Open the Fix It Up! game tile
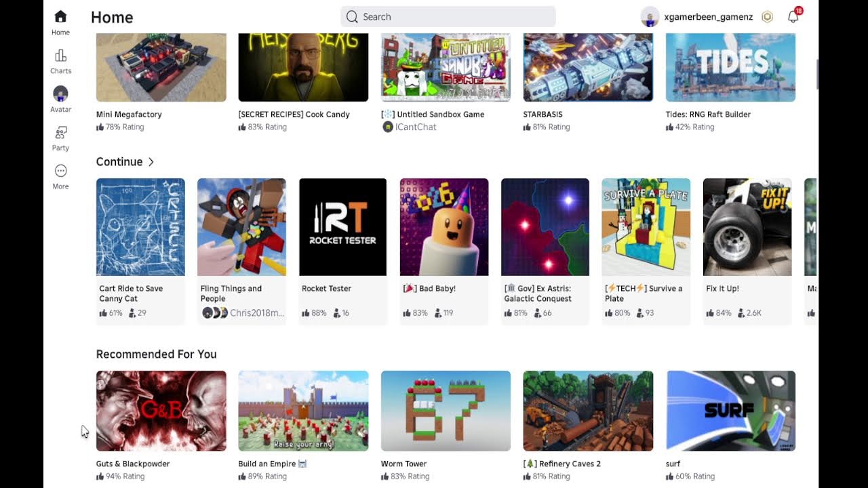 click(x=747, y=251)
